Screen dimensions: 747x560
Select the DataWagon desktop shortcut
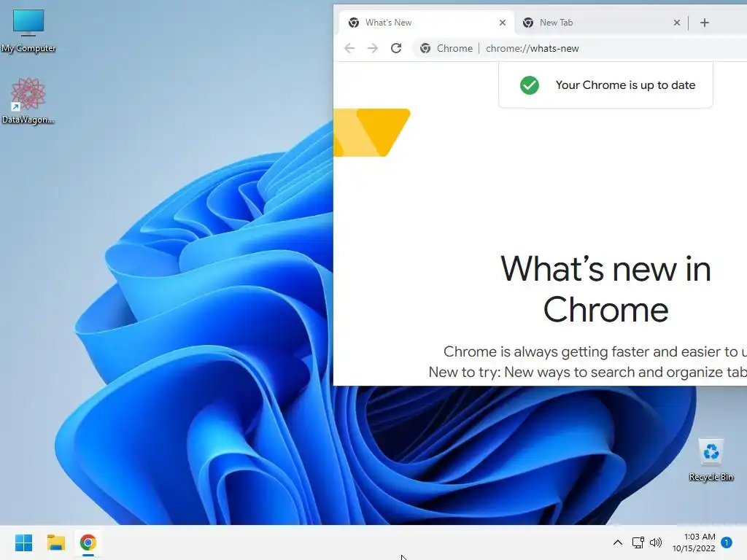point(28,101)
